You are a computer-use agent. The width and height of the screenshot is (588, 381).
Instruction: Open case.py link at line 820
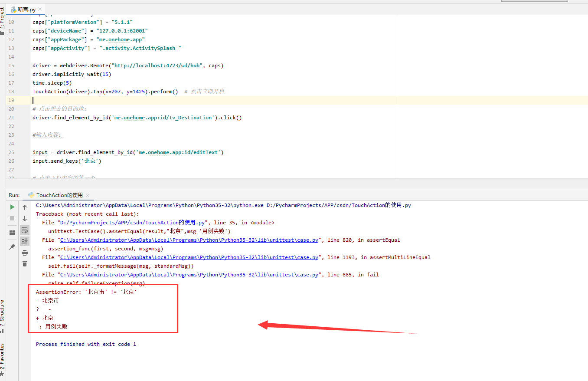tap(189, 240)
